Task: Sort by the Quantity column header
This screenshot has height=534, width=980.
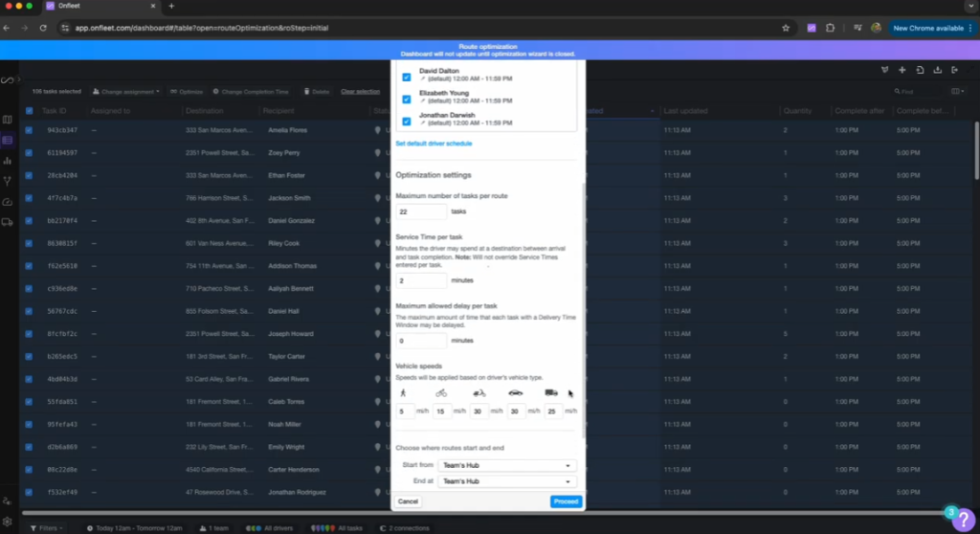Action: [x=797, y=111]
